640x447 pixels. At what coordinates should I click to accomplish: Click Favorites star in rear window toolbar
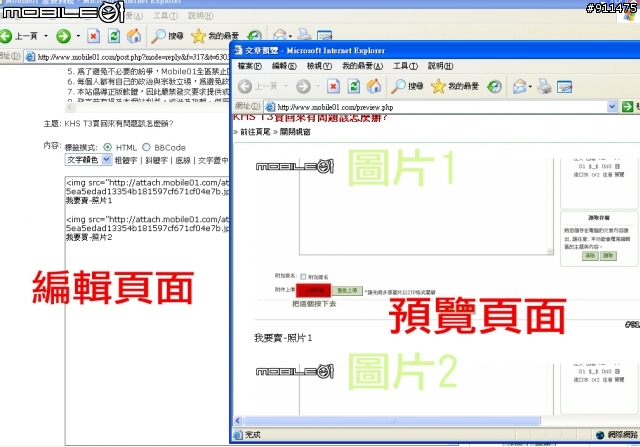tap(198, 36)
